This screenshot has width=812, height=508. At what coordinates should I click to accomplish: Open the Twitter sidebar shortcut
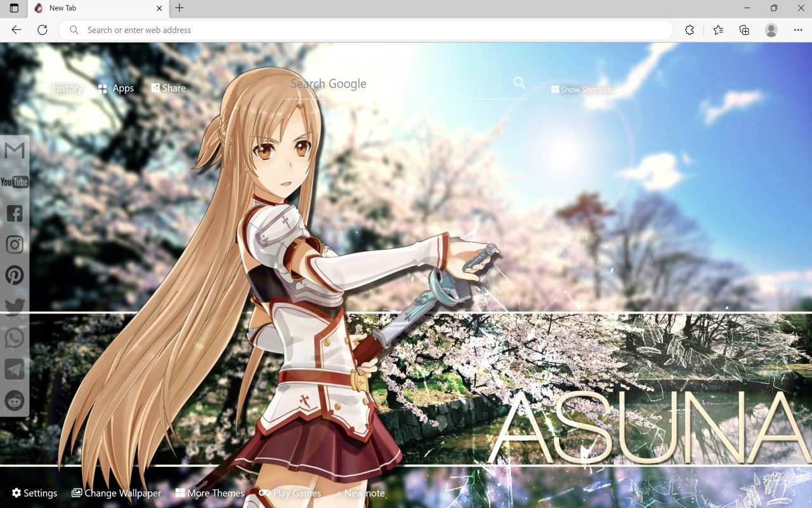coord(15,307)
